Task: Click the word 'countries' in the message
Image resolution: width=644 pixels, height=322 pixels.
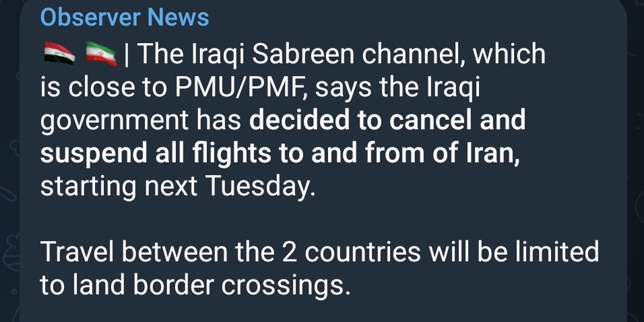Action: point(362,252)
